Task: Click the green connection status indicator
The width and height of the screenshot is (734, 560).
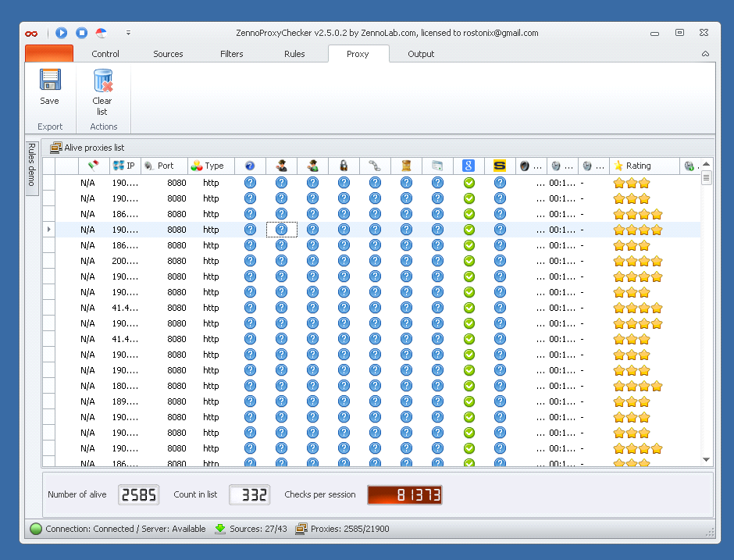Action: pos(36,529)
